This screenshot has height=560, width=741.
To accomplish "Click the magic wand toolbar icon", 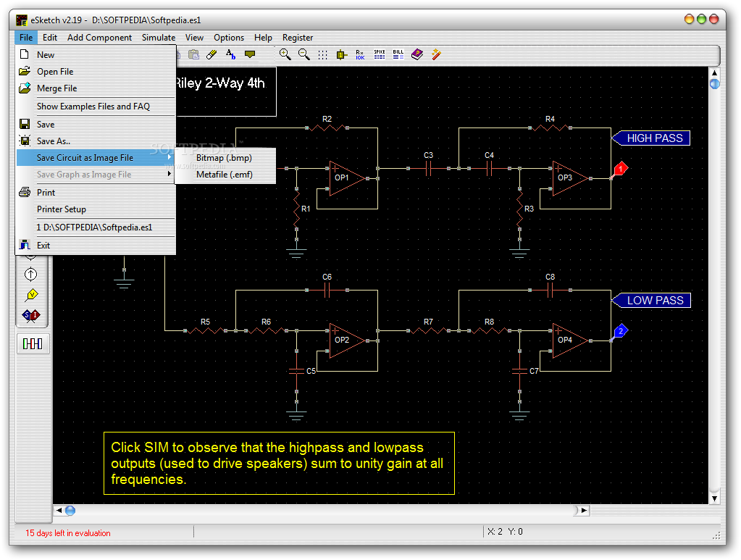I will pos(436,54).
